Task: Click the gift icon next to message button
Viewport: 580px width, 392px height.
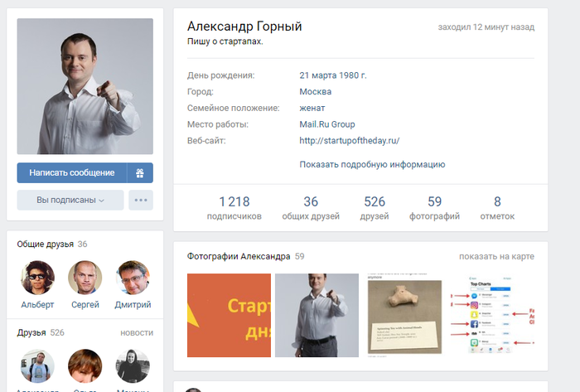Action: [x=140, y=172]
